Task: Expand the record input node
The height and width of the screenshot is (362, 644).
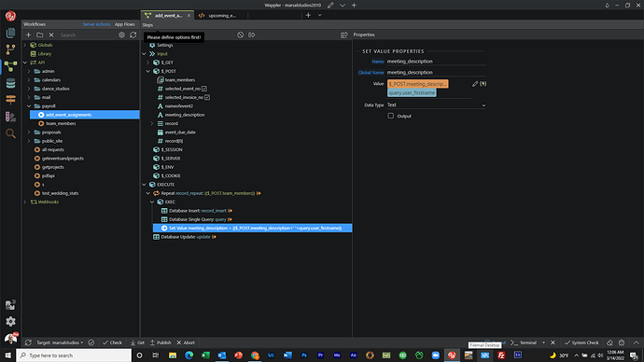Action: tap(152, 123)
